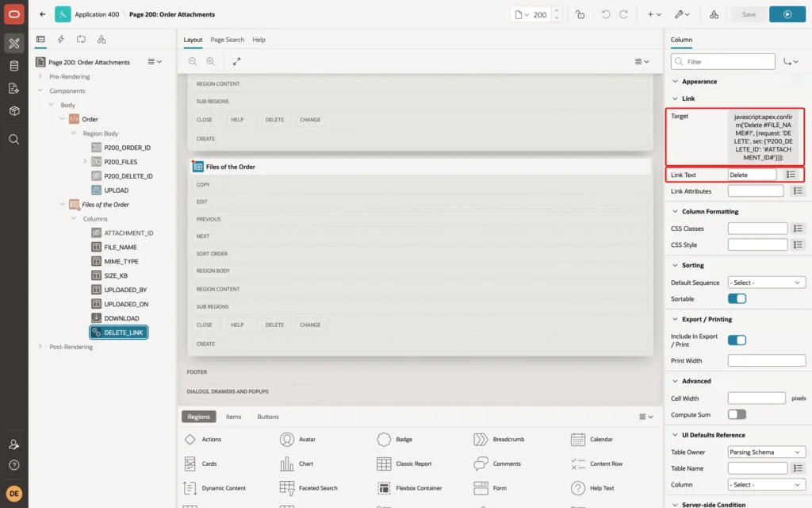Open SQL Workshop database icon in sidebar
812x508 pixels.
coord(14,66)
